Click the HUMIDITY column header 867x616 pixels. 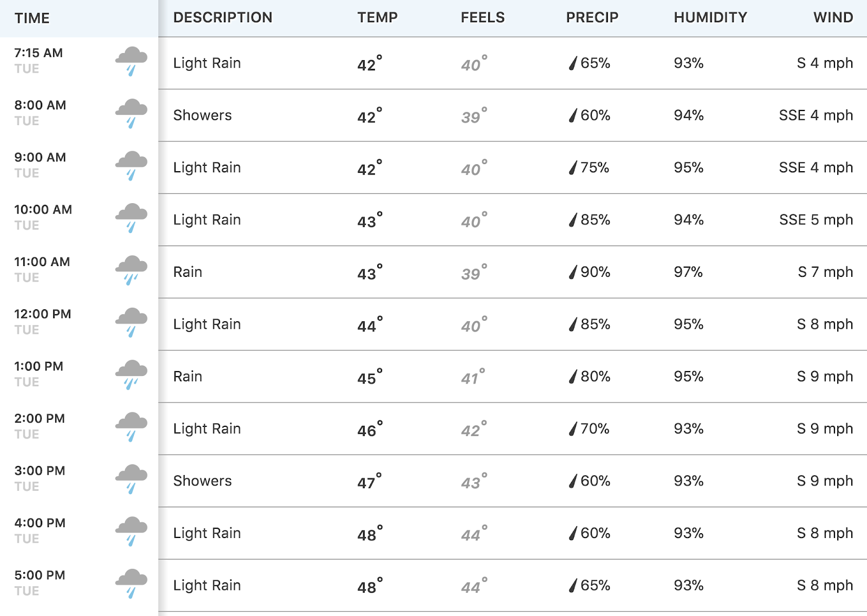pos(710,17)
